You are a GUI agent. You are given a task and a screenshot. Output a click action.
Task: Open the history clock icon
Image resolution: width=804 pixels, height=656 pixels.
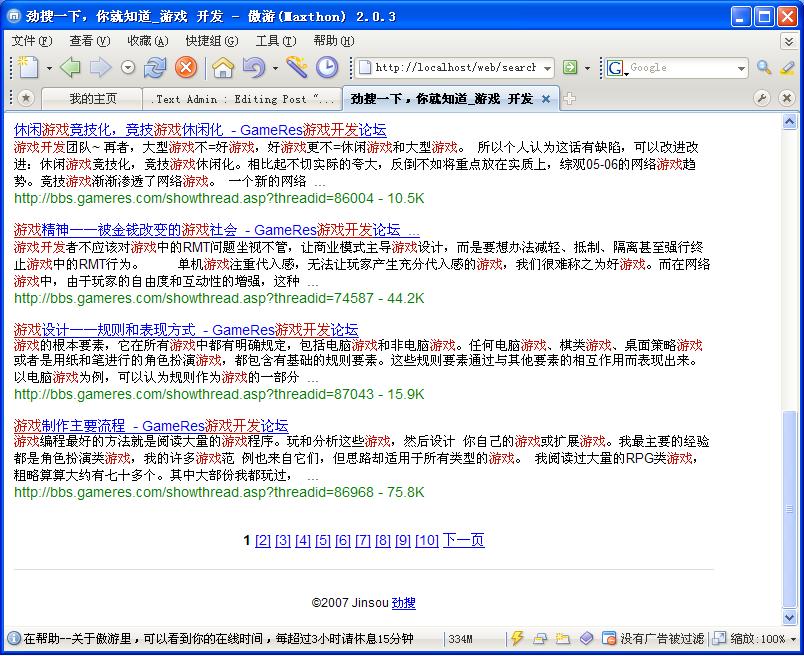pos(327,67)
